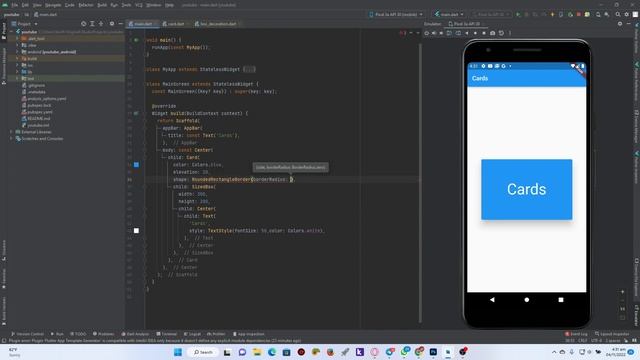The width and height of the screenshot is (640, 360).
Task: Open emulator snapshots icon
Action: [501, 33]
